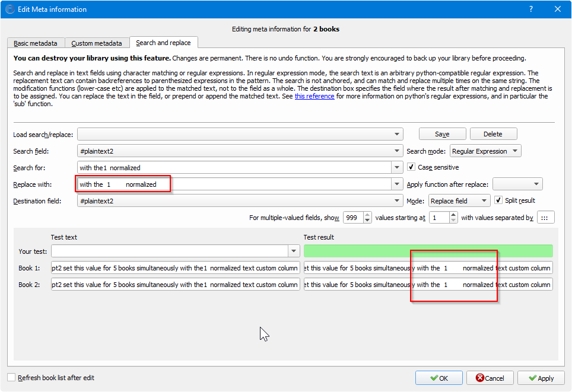Click into the Your test text field

pyautogui.click(x=170, y=251)
